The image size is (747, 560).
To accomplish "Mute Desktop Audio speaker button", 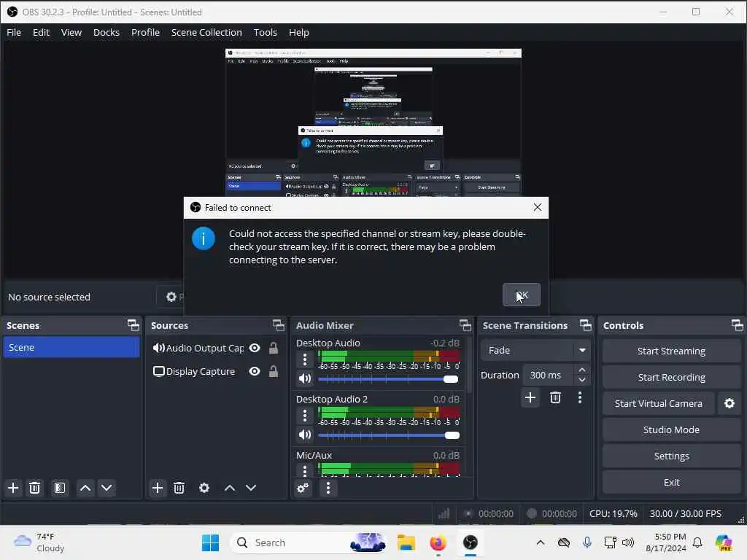I will pyautogui.click(x=305, y=379).
